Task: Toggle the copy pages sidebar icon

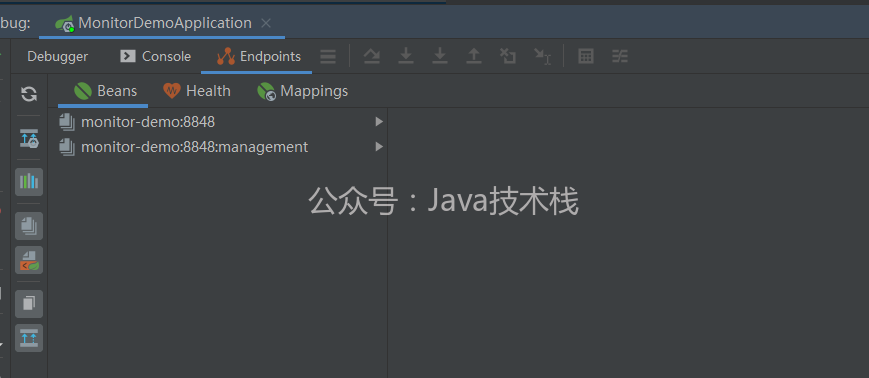Action: pos(29,304)
